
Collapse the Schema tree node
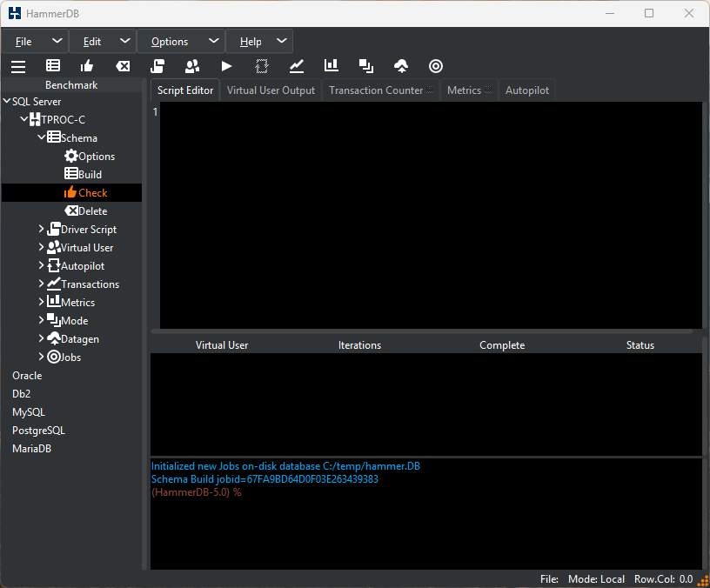click(42, 137)
